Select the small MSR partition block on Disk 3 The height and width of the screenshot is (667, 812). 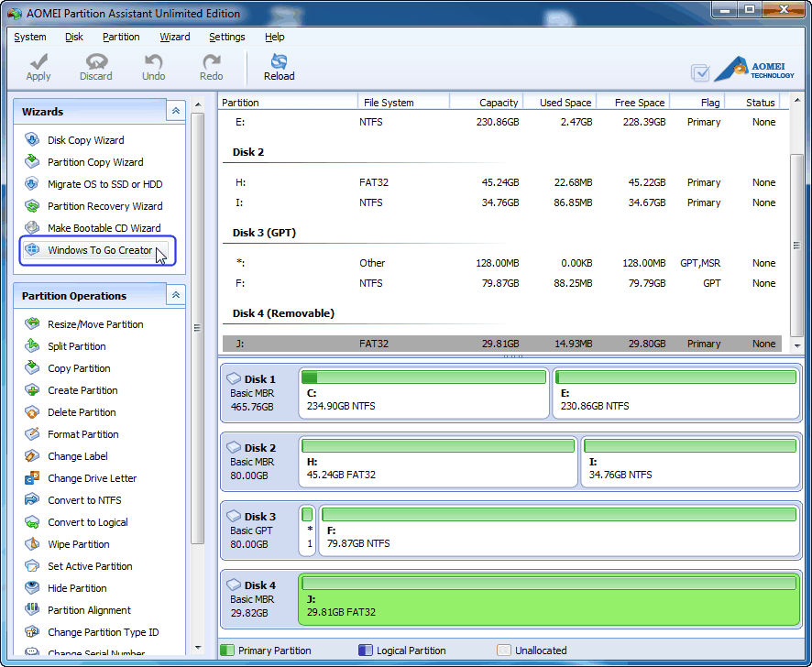tap(307, 530)
